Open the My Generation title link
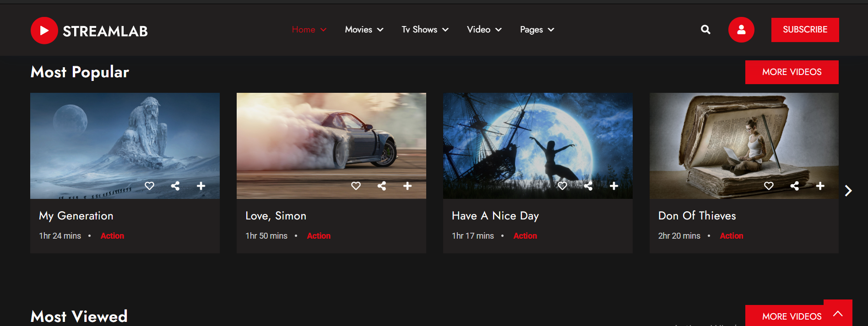Viewport: 868px width, 326px height. (76, 216)
